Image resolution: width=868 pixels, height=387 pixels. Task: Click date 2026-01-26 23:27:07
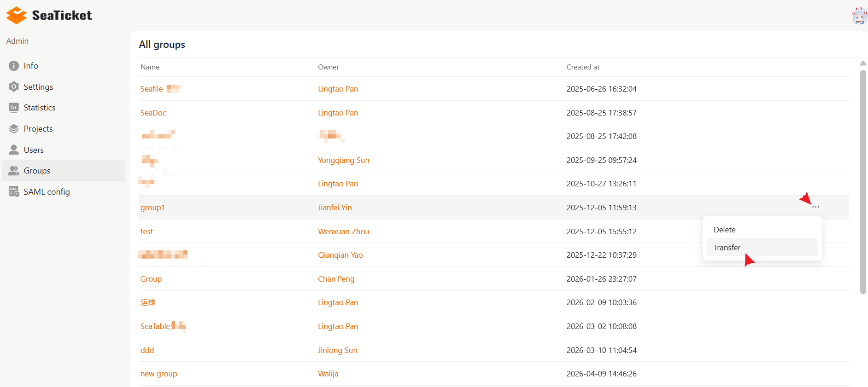coord(601,279)
